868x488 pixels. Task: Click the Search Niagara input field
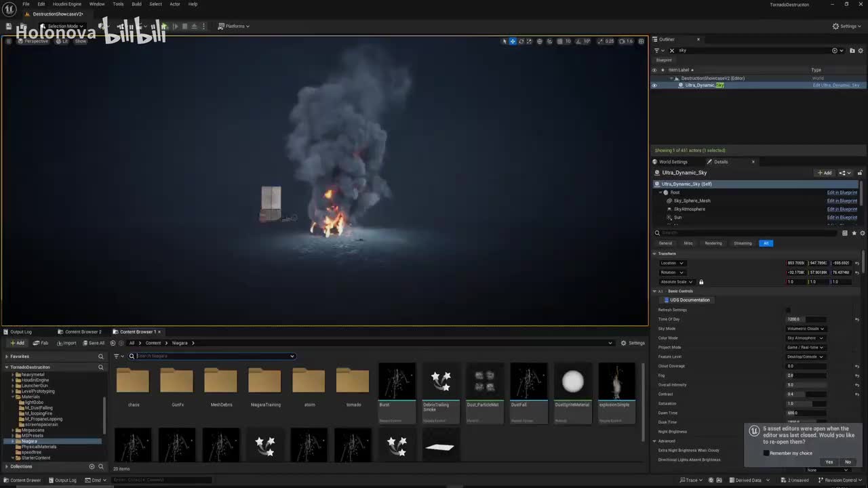pos(212,356)
